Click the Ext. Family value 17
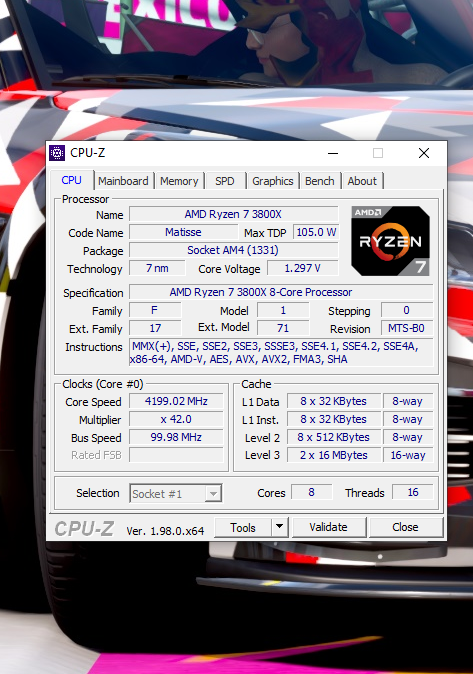Viewport: 473px width, 674px height. pyautogui.click(x=155, y=328)
